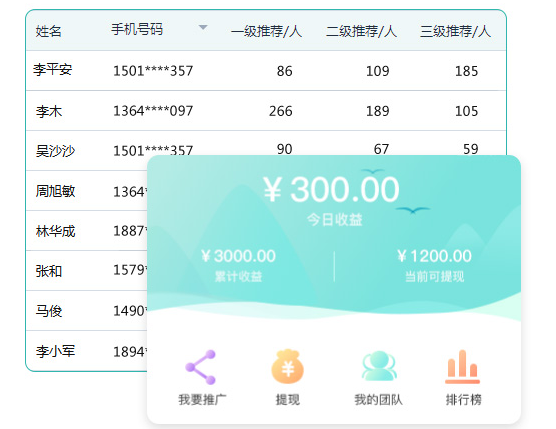Image resolution: width=556 pixels, height=429 pixels.
Task: Select the 一级推荐/人 column header
Action: (266, 31)
